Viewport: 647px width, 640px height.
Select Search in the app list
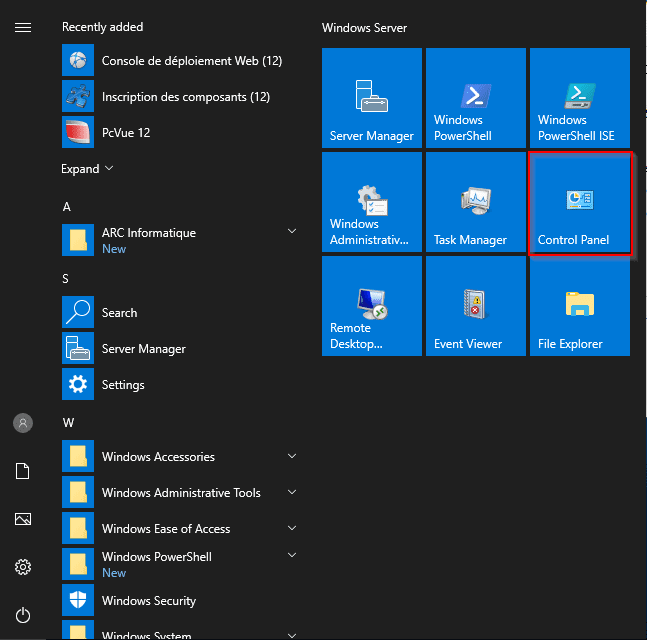(x=119, y=313)
